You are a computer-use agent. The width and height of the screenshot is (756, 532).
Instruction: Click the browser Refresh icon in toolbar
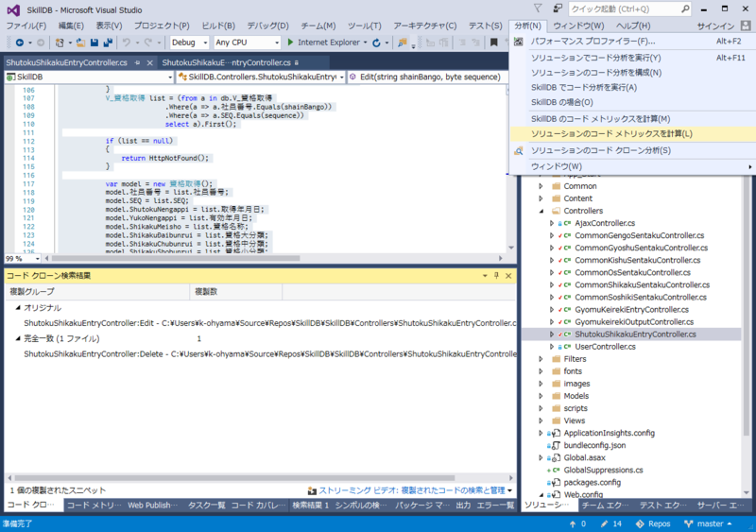click(376, 43)
